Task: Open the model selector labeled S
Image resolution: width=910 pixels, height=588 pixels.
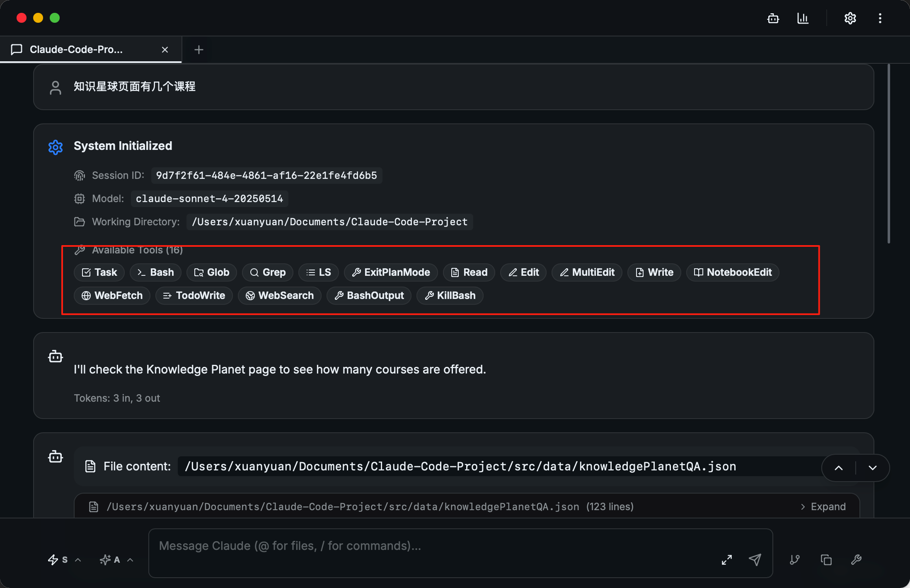Action: tap(64, 560)
